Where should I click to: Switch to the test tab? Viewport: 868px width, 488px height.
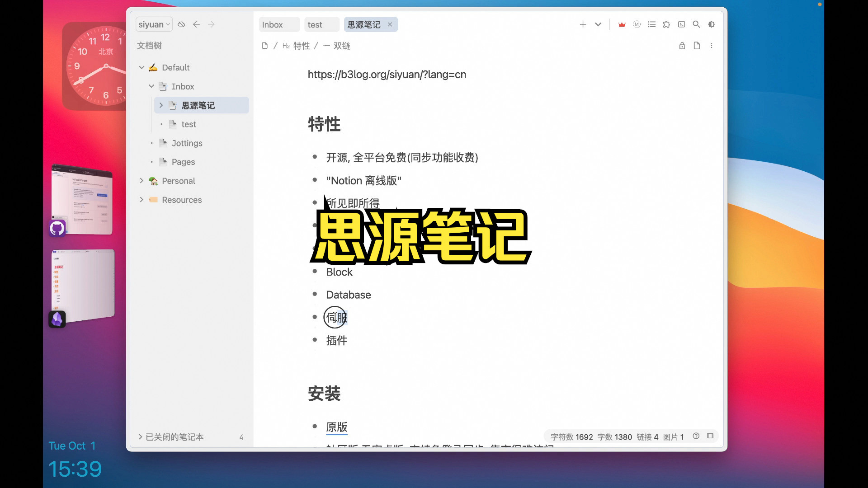pyautogui.click(x=321, y=24)
